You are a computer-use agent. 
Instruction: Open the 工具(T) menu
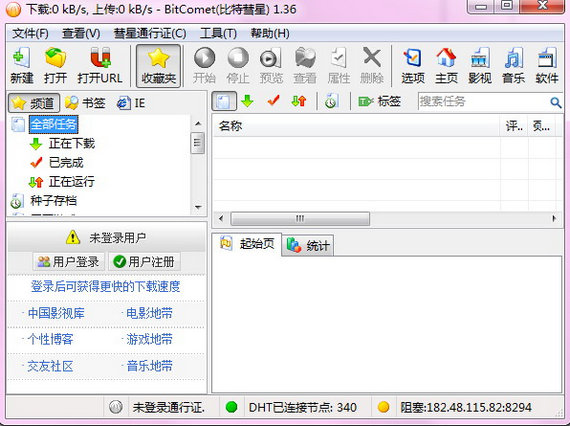[x=218, y=33]
